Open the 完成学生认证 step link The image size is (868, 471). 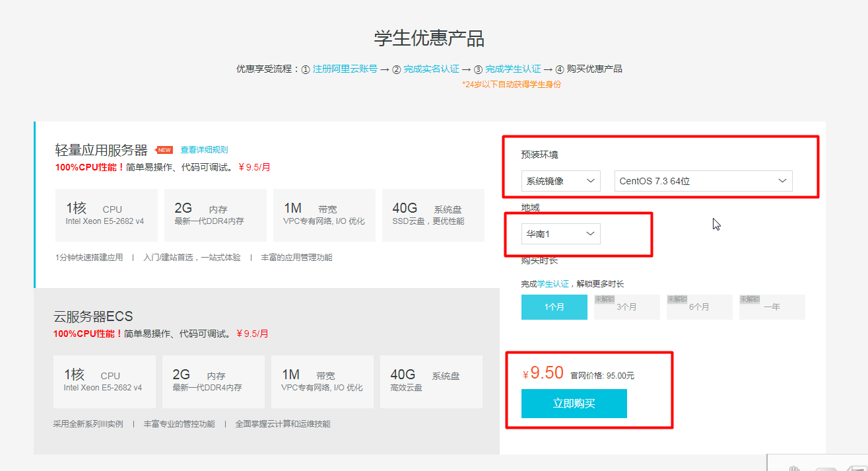(x=513, y=69)
